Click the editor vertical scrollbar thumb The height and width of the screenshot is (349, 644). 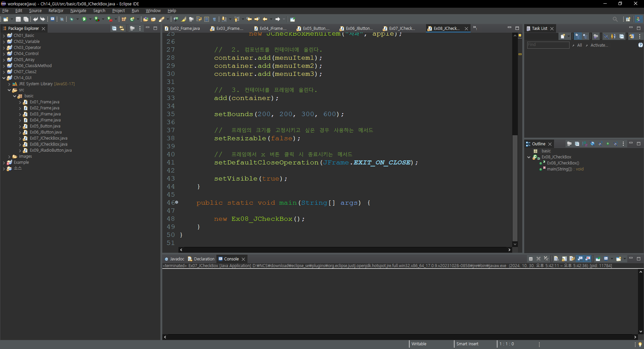pos(515,188)
